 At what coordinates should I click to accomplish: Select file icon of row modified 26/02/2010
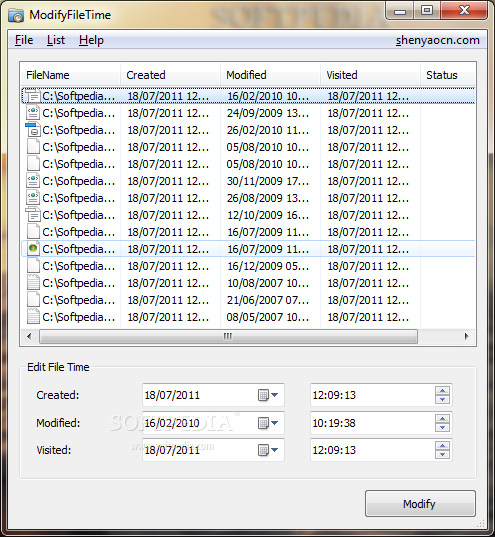[33, 130]
